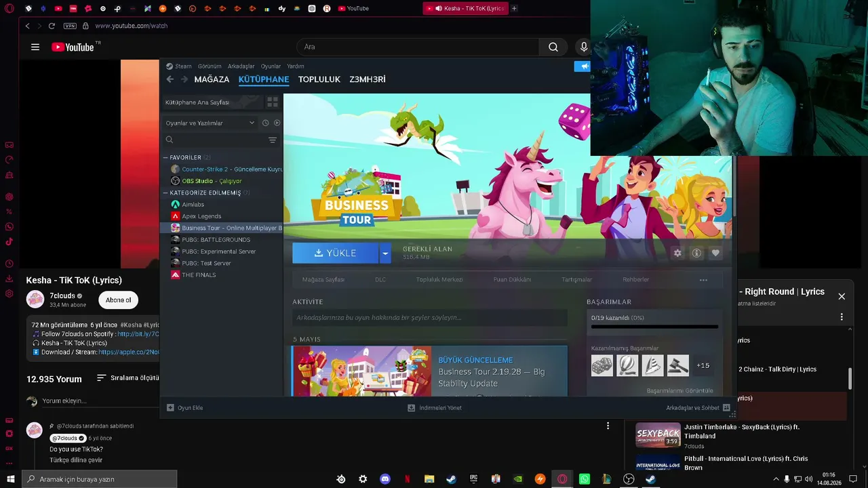This screenshot has height=488, width=868.
Task: Open Topluluk Merkezi link
Action: click(x=439, y=280)
